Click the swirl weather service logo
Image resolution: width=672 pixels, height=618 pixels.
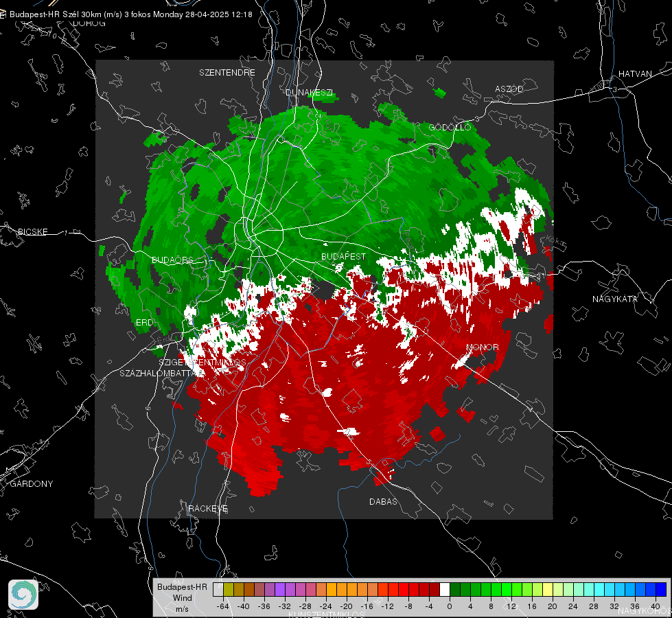coord(23,595)
